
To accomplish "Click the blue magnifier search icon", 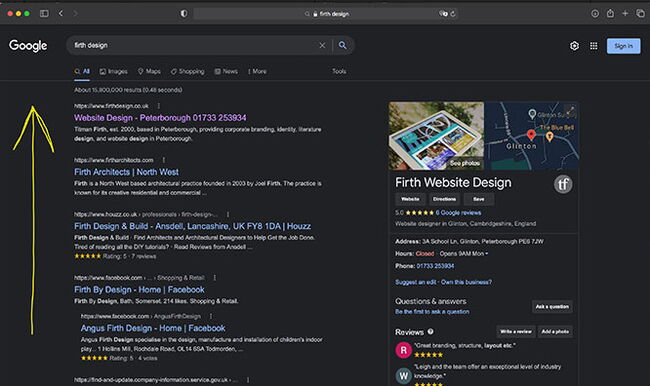I will (x=342, y=45).
